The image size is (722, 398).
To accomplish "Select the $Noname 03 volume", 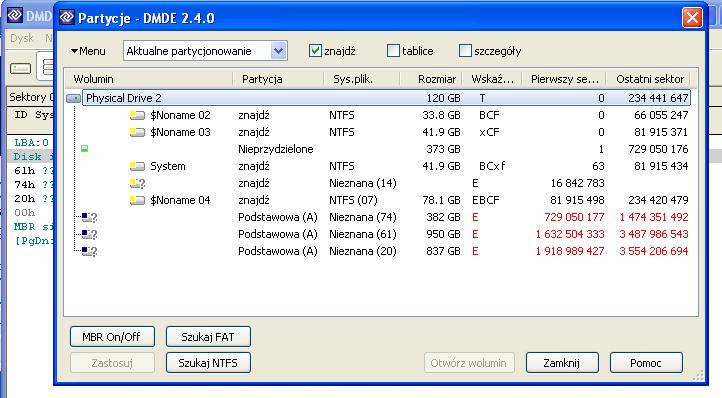I will [x=180, y=132].
